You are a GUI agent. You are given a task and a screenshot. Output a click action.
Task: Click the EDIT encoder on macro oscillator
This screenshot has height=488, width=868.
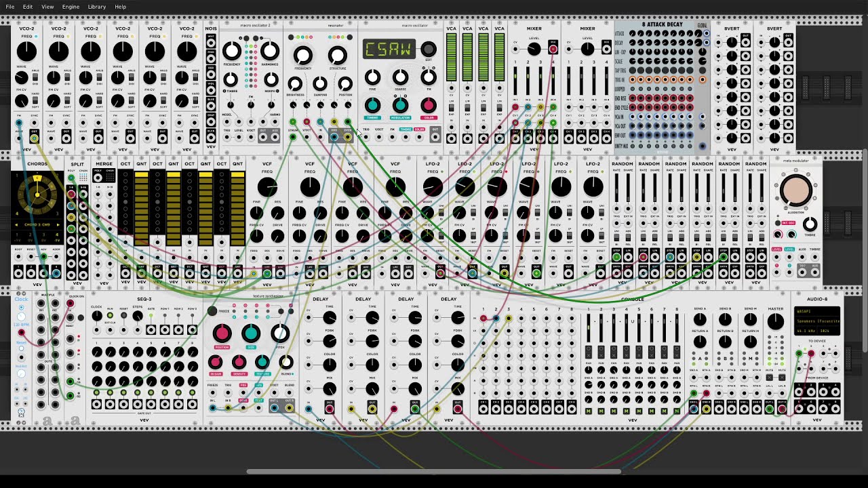(429, 49)
